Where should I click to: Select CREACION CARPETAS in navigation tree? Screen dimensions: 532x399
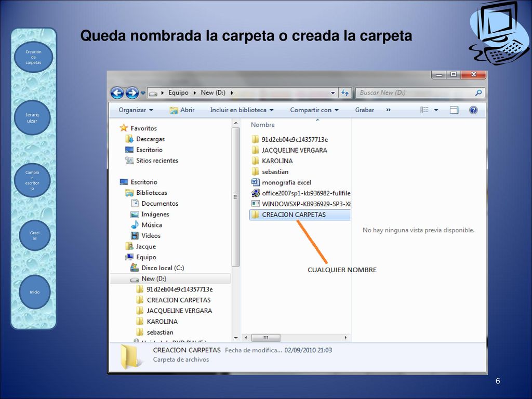(x=174, y=300)
